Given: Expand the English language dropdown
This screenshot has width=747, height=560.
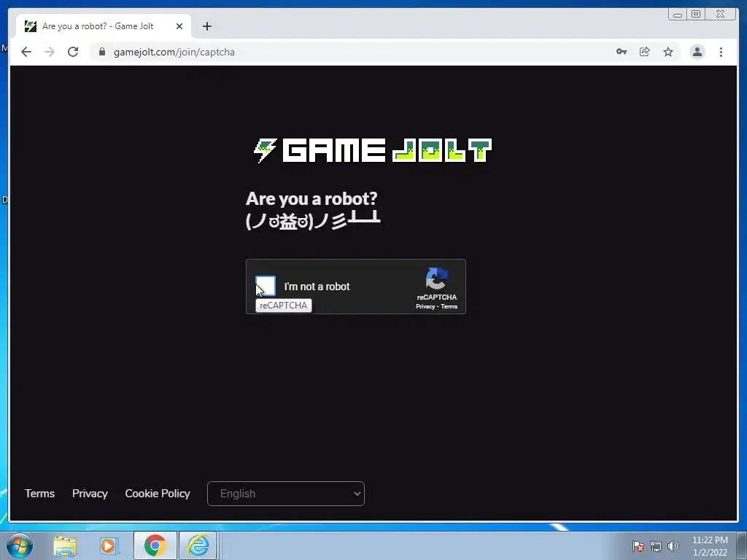Looking at the screenshot, I should pos(286,494).
